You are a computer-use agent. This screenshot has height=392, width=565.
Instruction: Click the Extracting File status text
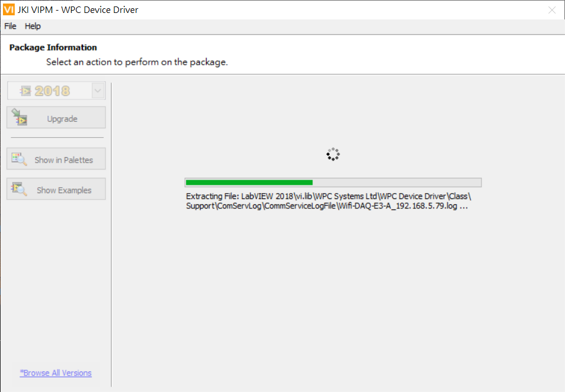(328, 201)
